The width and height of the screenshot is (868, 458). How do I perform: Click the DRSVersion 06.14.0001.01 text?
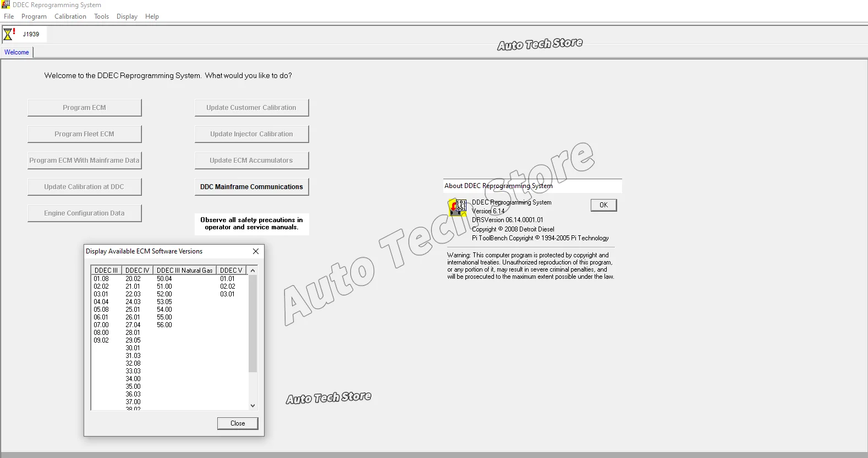[x=508, y=220]
